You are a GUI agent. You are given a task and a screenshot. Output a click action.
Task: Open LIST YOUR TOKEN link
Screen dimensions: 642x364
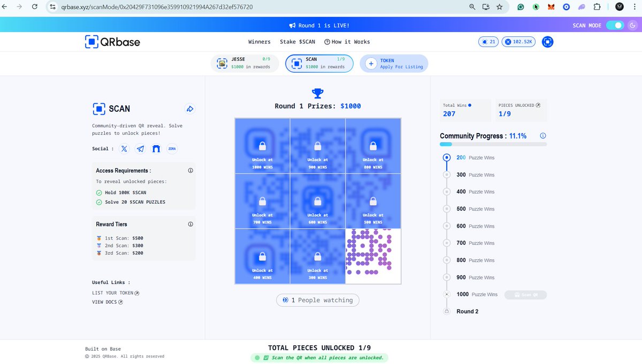pyautogui.click(x=116, y=293)
